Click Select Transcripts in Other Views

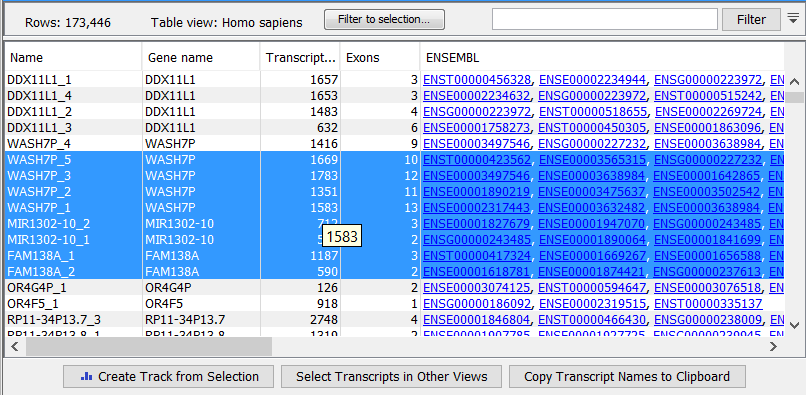click(392, 376)
